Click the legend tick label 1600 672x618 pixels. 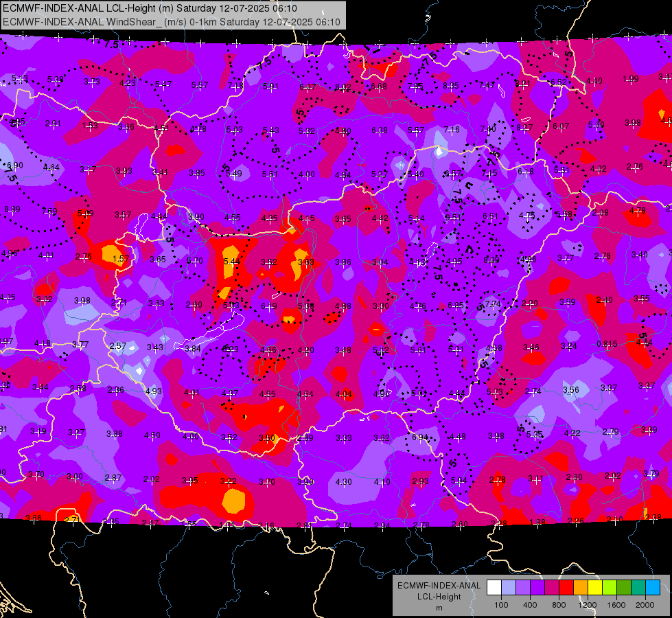click(616, 605)
